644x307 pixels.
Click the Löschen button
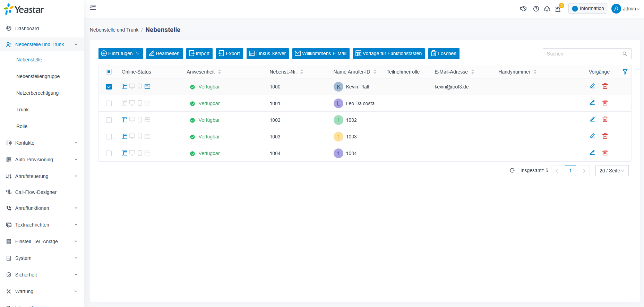point(444,53)
